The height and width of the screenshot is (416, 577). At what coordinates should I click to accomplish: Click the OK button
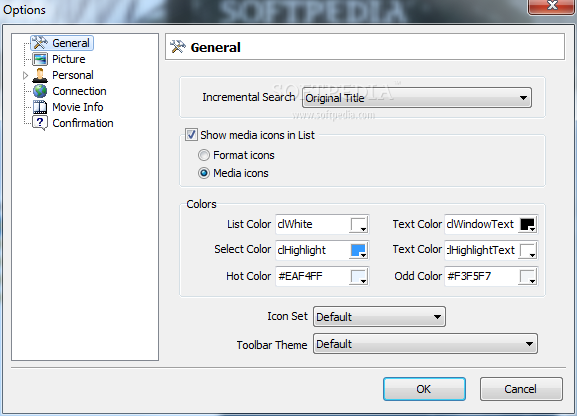coord(424,389)
